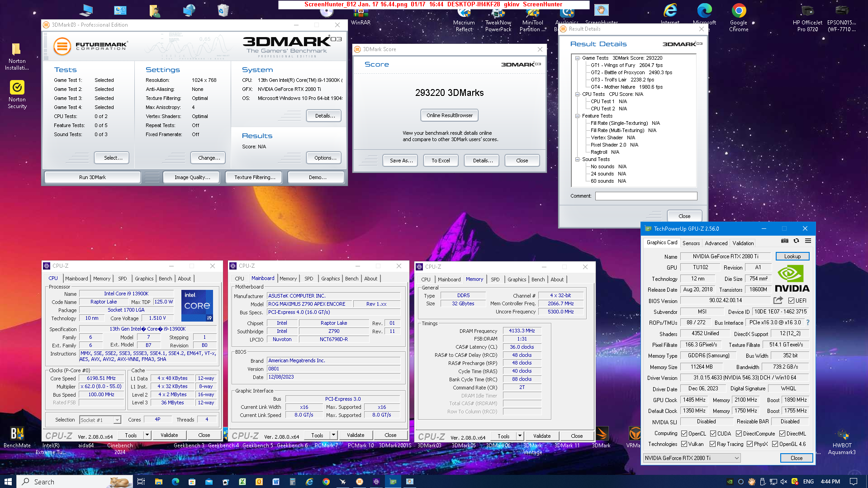Open Tools dropdown arrow in CPU-Z CPU window

147,435
